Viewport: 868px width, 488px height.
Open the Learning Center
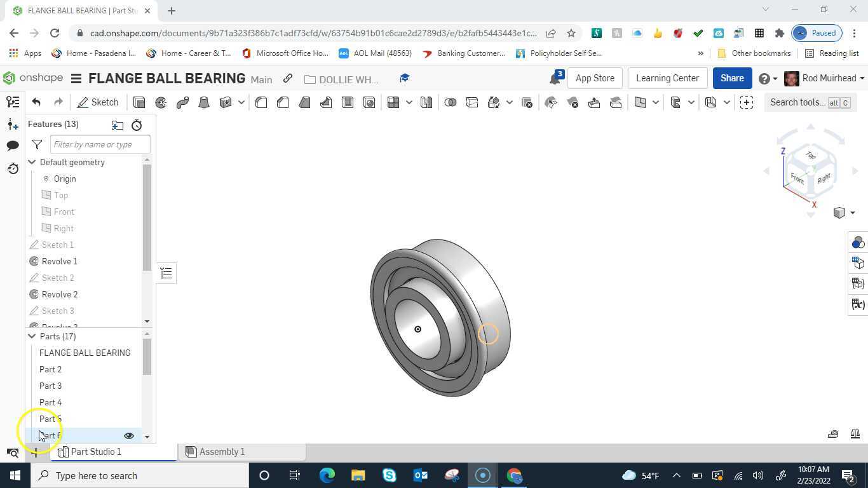coord(667,78)
